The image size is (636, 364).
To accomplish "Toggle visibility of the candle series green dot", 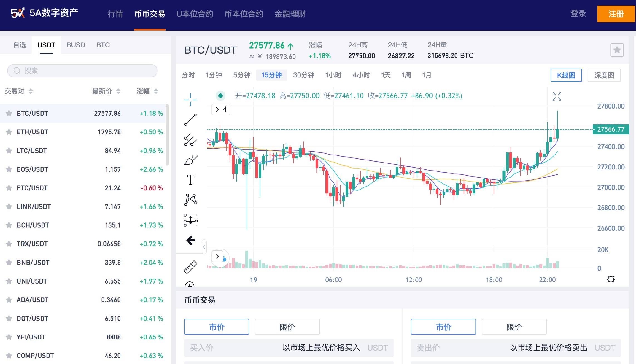I will pos(220,96).
